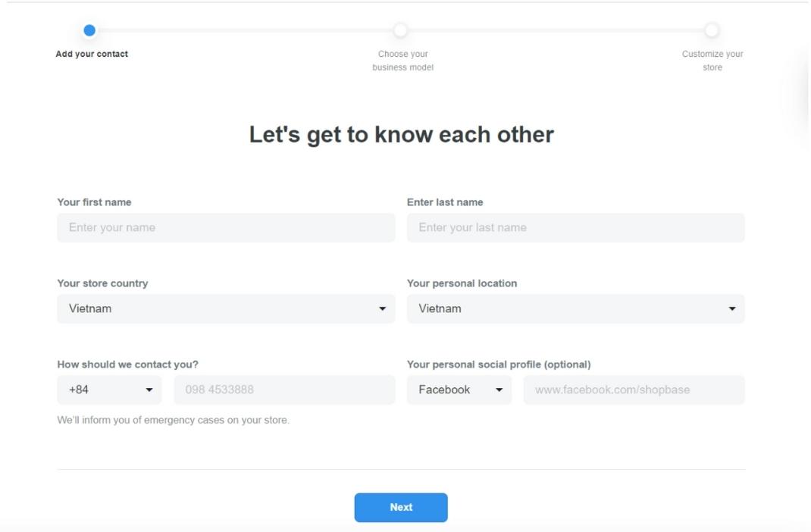Click the phone number input field
811x532 pixels.
[x=284, y=390]
